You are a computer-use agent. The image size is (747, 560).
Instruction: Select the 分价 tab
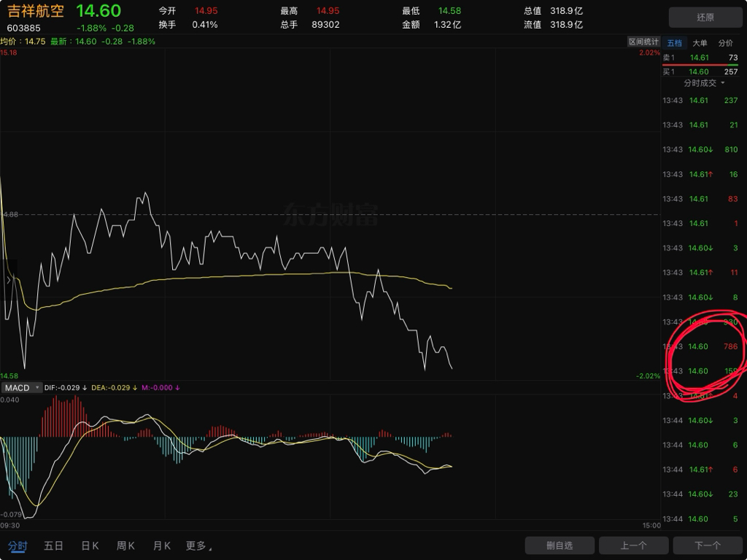(x=726, y=43)
